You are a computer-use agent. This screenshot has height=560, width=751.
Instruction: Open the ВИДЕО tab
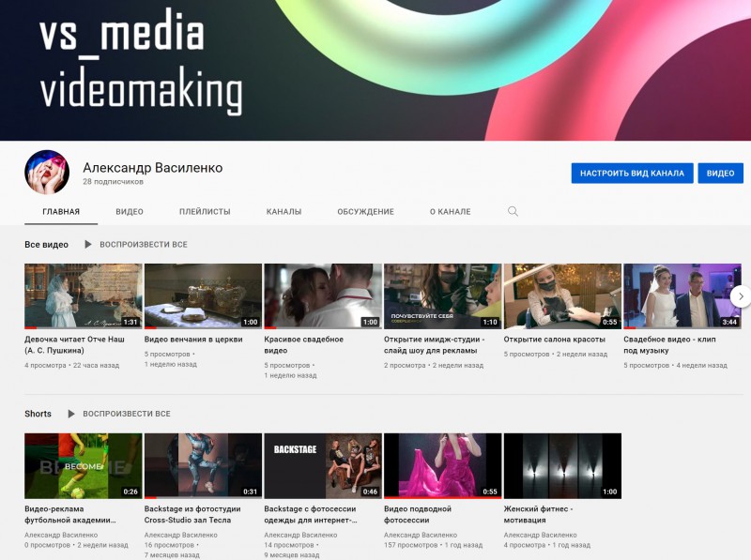pos(130,212)
